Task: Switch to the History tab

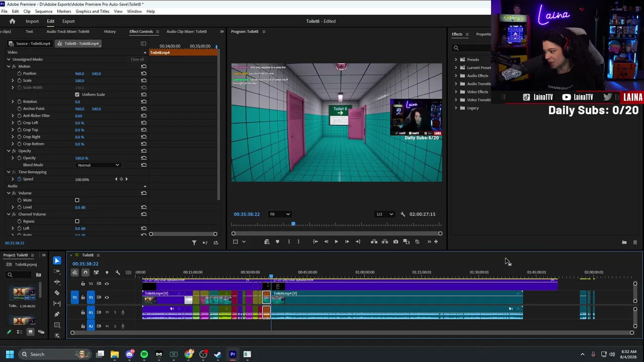Action: tap(110, 32)
